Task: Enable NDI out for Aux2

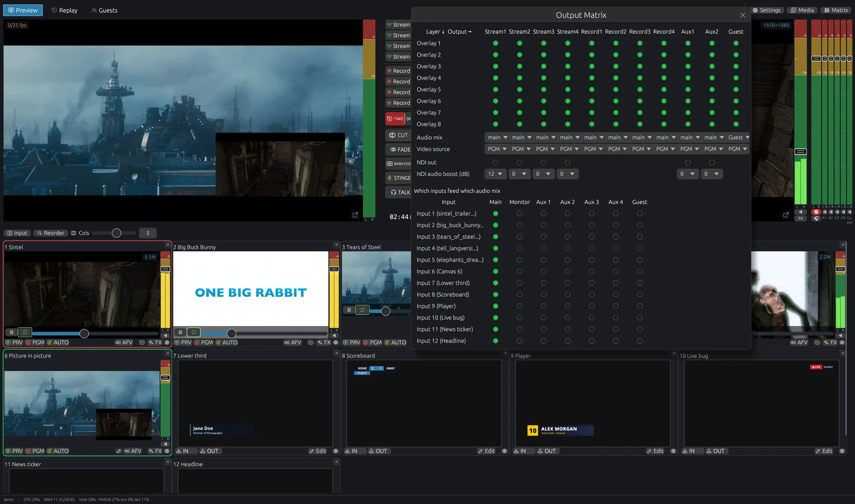Action: pos(712,162)
